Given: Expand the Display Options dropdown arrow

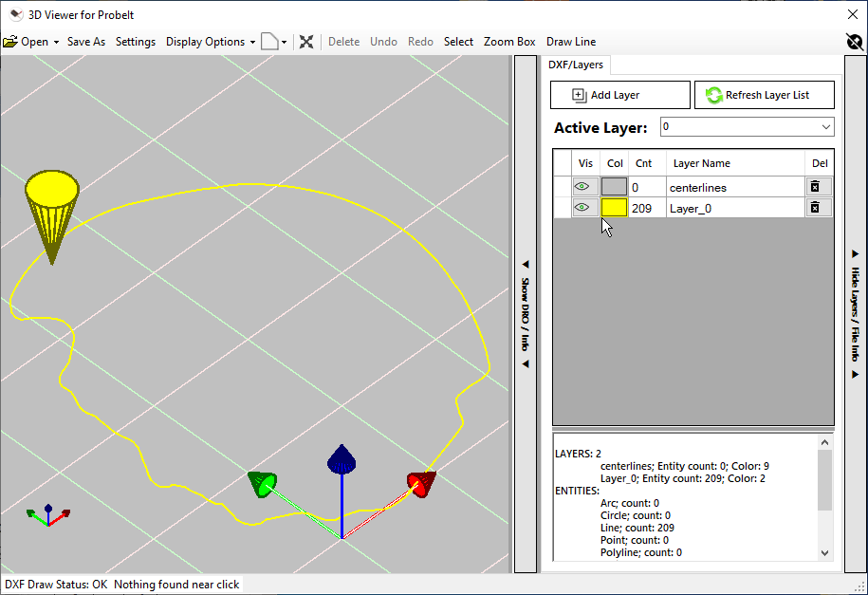Looking at the screenshot, I should pos(252,42).
